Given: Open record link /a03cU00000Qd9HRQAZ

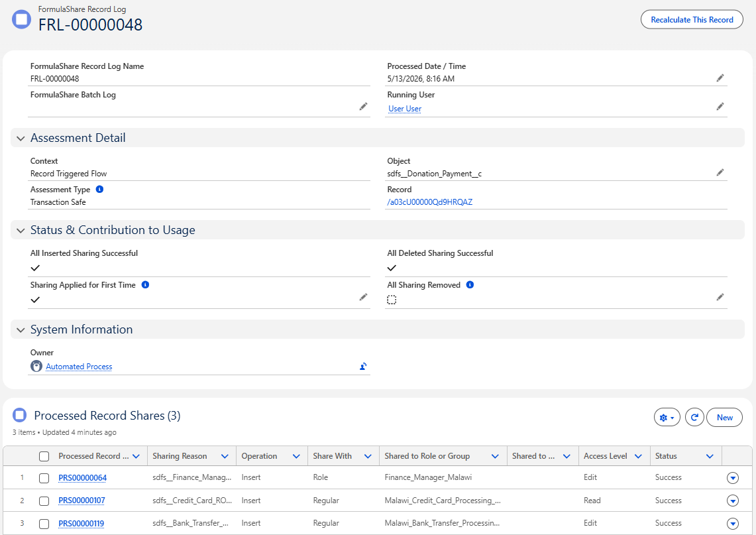Looking at the screenshot, I should (429, 202).
